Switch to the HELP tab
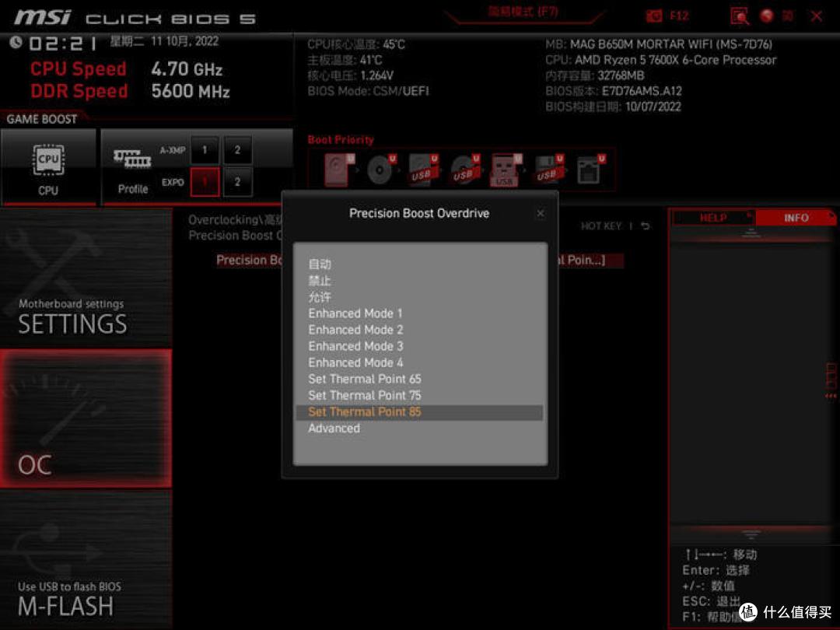840x630 pixels. (713, 218)
